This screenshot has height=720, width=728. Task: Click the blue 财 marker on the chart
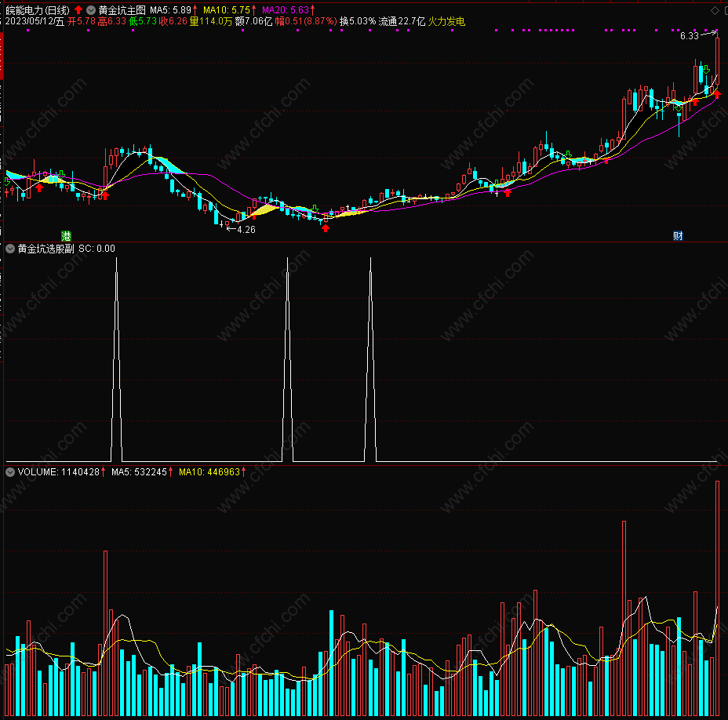tap(678, 235)
